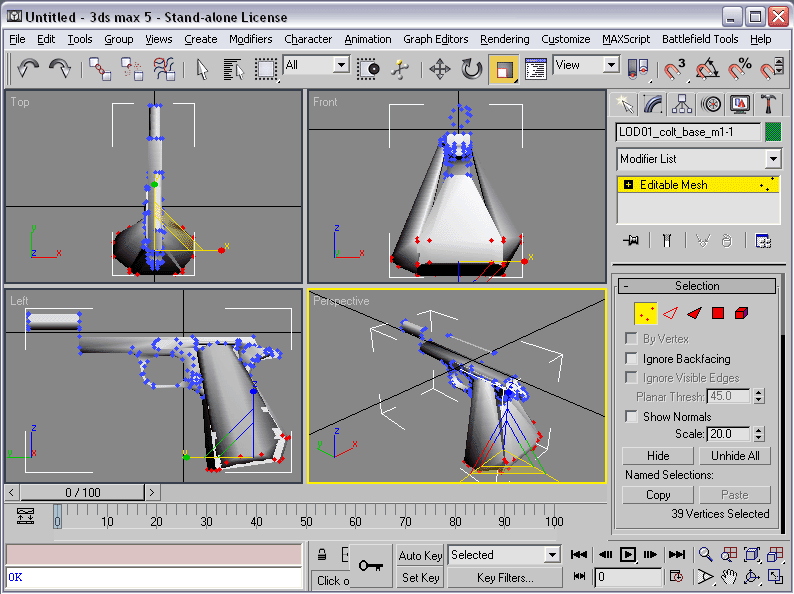Viewport: 794px width, 594px height.
Task: Click the Undo arrow icon
Action: [28, 68]
